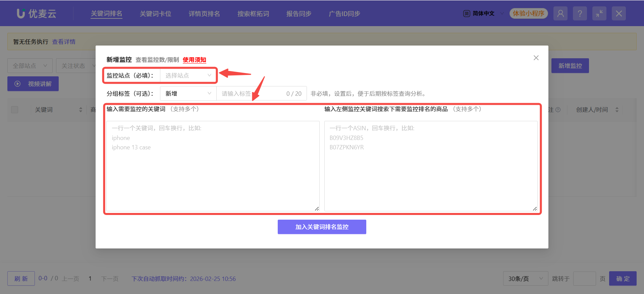The image size is (644, 294).
Task: Open the 新增 group tag dropdown
Action: (x=188, y=93)
